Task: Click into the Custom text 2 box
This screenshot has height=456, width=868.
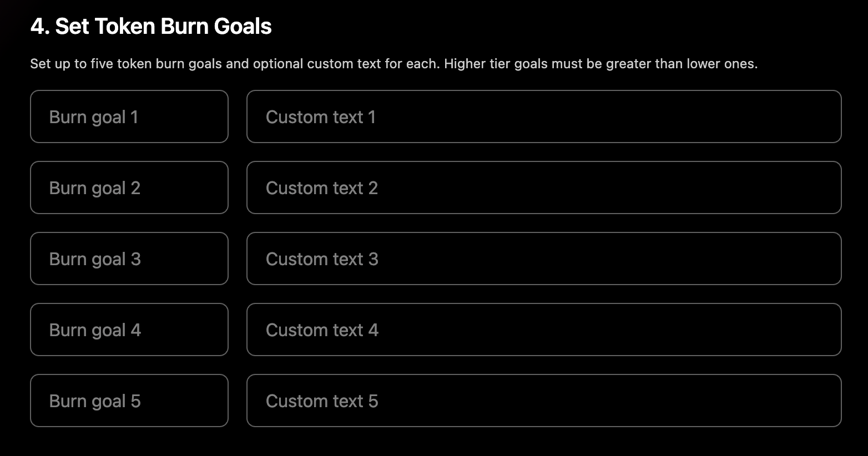Action: [x=543, y=188]
